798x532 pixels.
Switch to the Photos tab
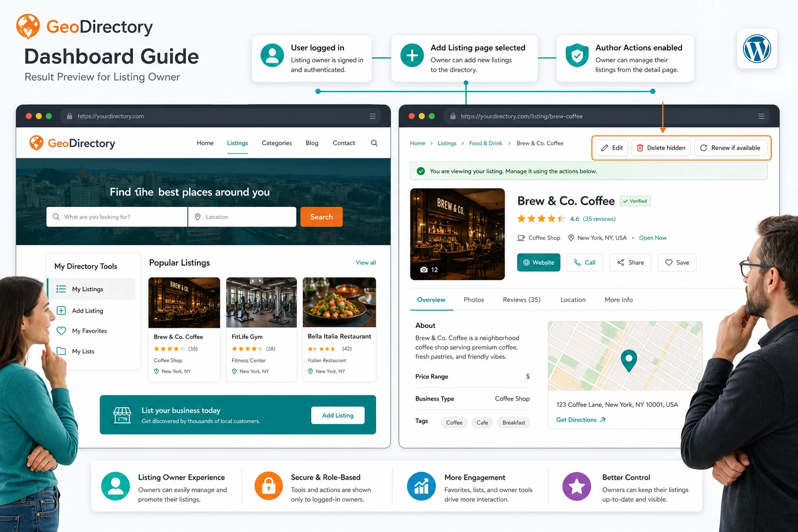[x=474, y=300]
